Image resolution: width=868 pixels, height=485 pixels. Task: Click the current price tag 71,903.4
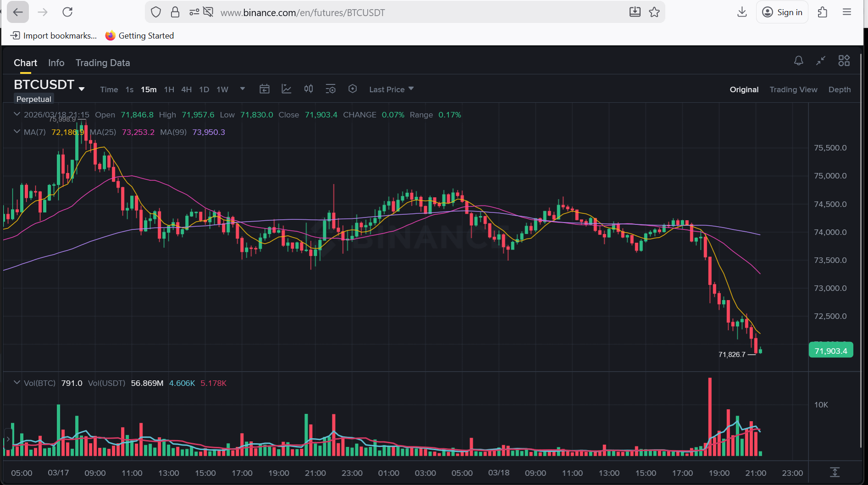click(831, 351)
